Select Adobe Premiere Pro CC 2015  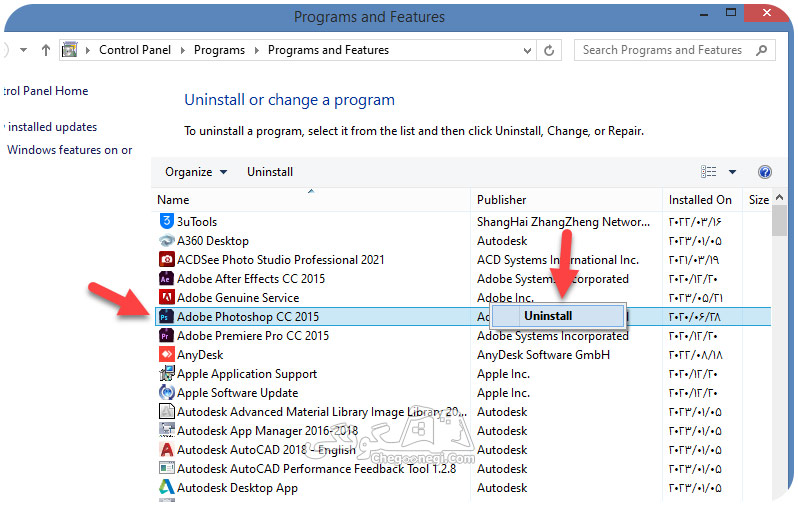tap(253, 336)
